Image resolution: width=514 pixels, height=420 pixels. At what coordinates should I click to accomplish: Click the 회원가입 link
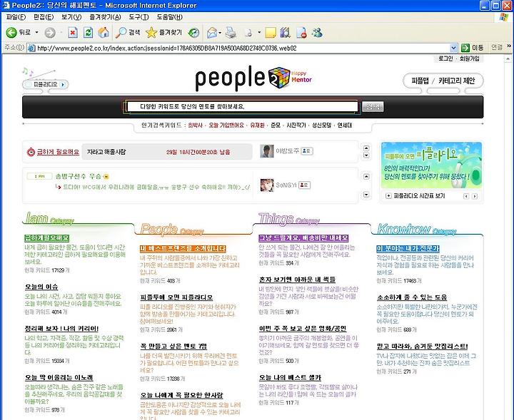[470, 58]
